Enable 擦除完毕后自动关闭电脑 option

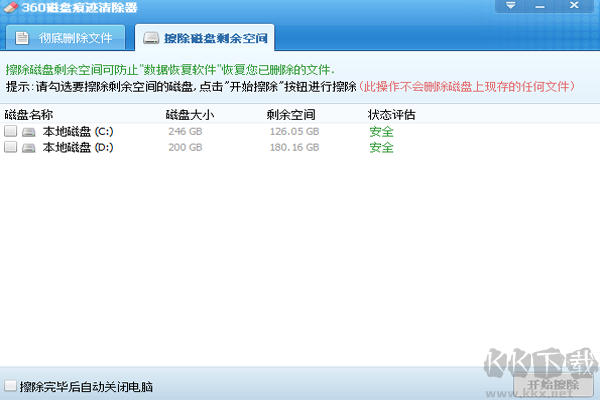click(x=10, y=386)
